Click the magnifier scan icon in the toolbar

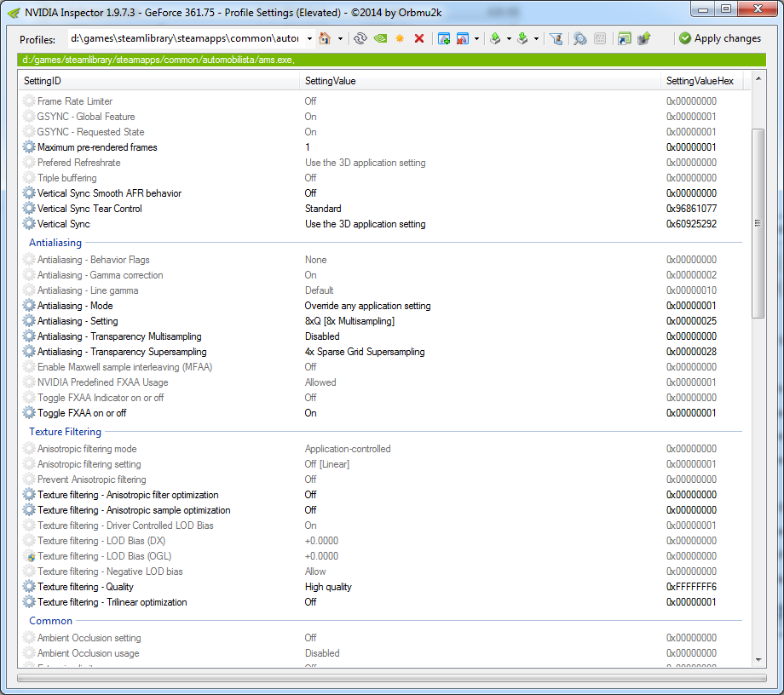point(580,38)
